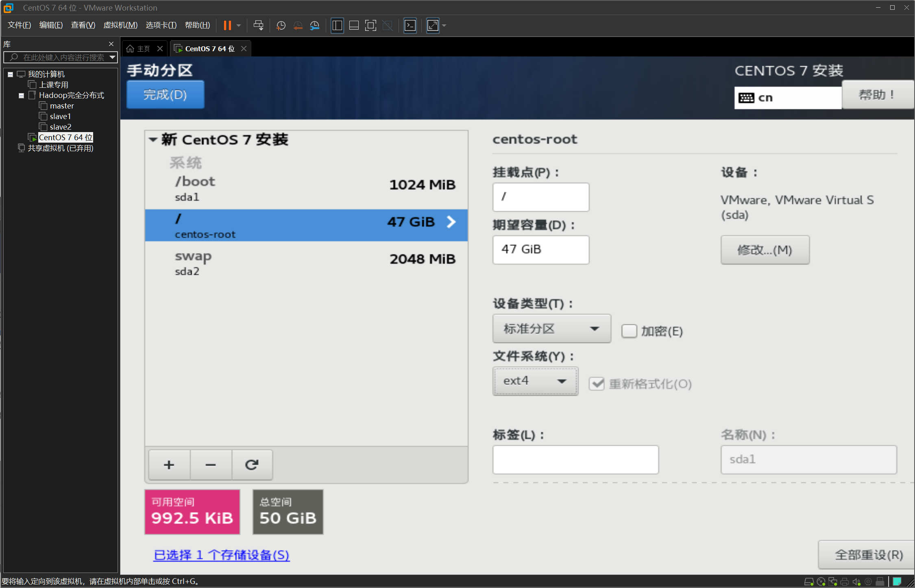Click the hard disk status icon
The width and height of the screenshot is (915, 588).
tap(809, 581)
